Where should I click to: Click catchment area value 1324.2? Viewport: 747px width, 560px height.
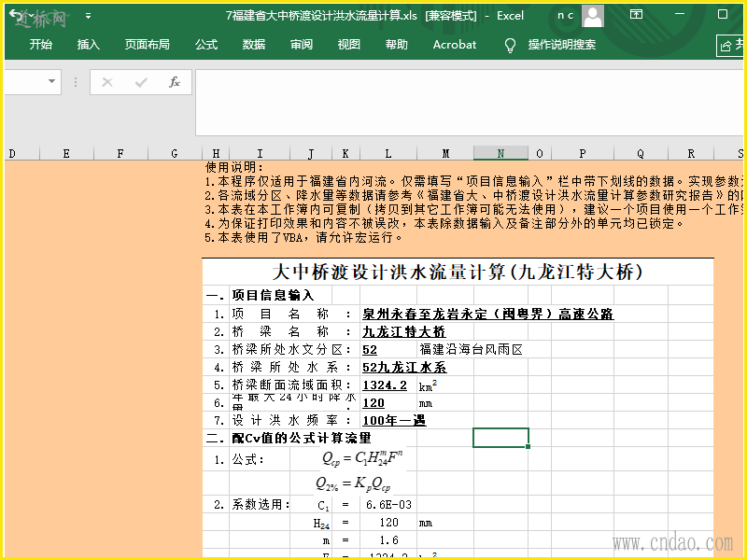coord(385,385)
